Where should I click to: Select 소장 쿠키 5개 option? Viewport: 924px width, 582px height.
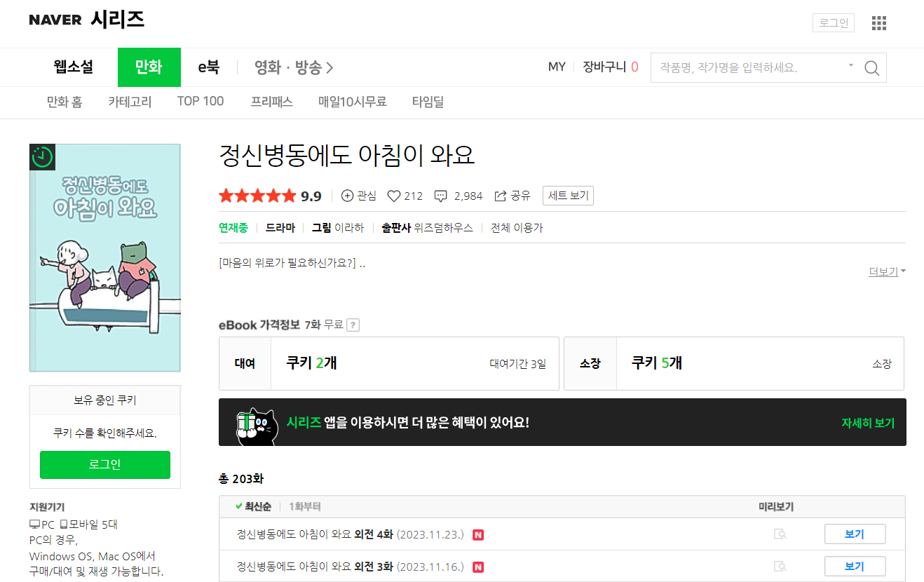click(734, 363)
